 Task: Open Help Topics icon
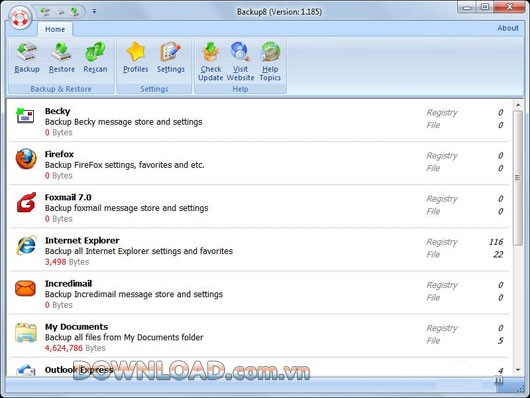(x=270, y=52)
